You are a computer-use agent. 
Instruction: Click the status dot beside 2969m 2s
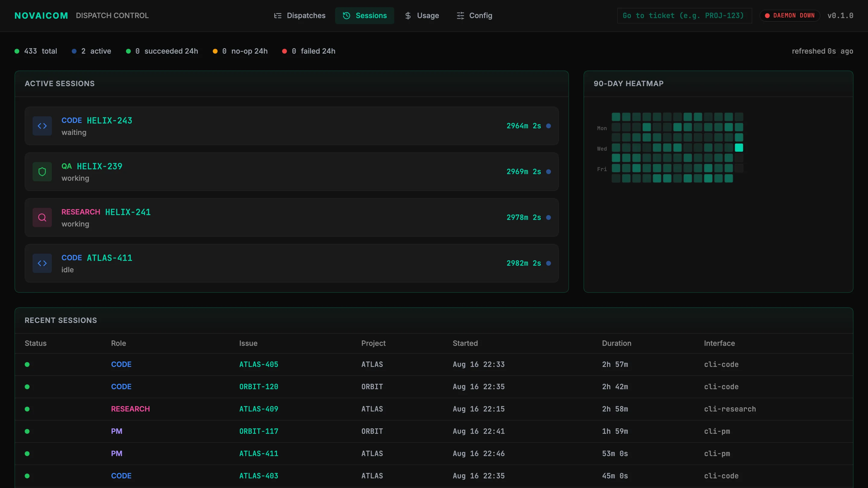549,172
